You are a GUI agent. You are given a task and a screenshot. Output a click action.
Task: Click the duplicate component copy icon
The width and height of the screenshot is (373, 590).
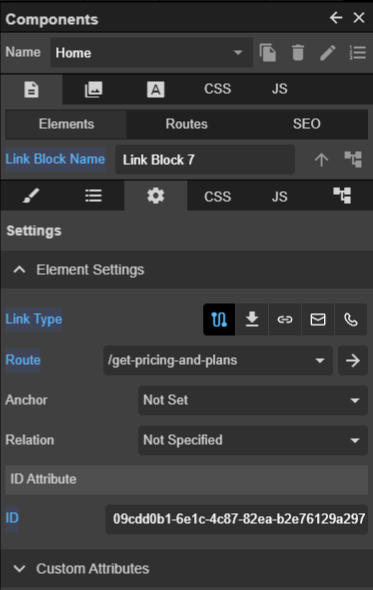268,53
